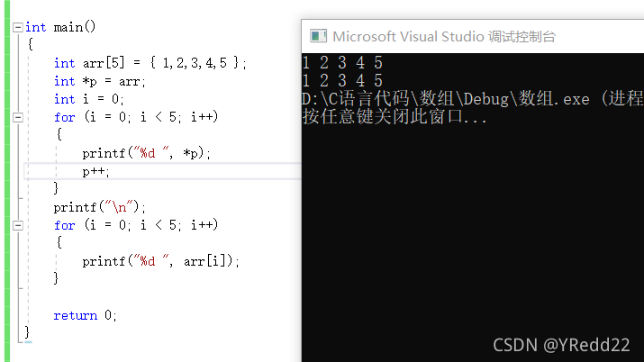Click the 'int *p = arr;' code line
Viewport: 644px width, 362px height.
tap(100, 81)
